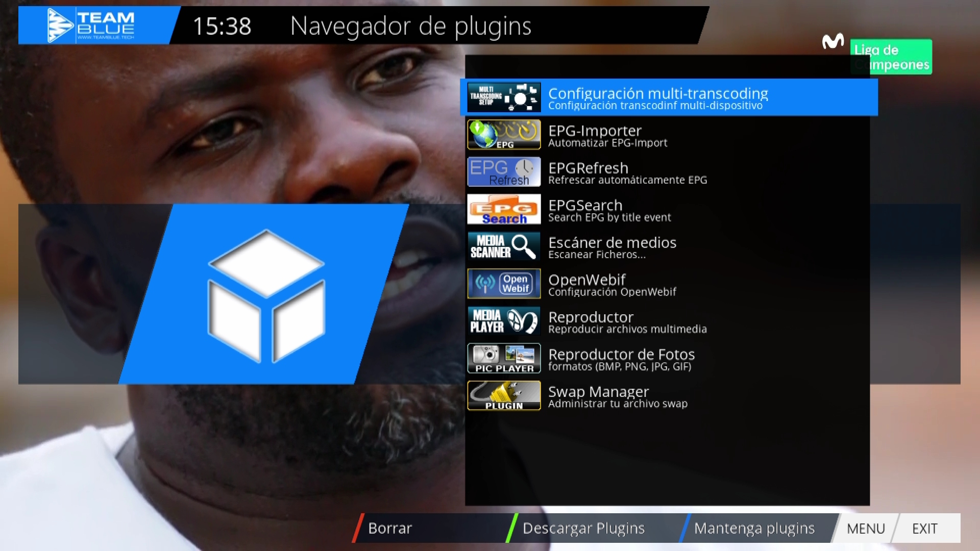
Task: Select the Media Player icon
Action: tap(503, 321)
